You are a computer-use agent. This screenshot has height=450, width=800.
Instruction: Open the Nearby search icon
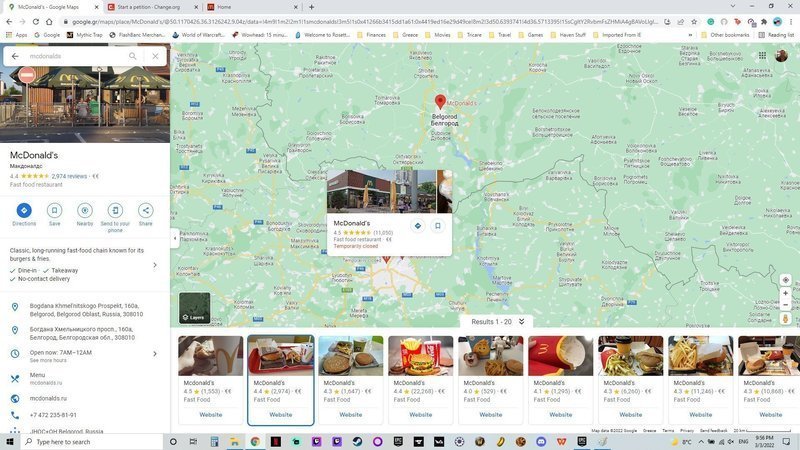[85, 210]
